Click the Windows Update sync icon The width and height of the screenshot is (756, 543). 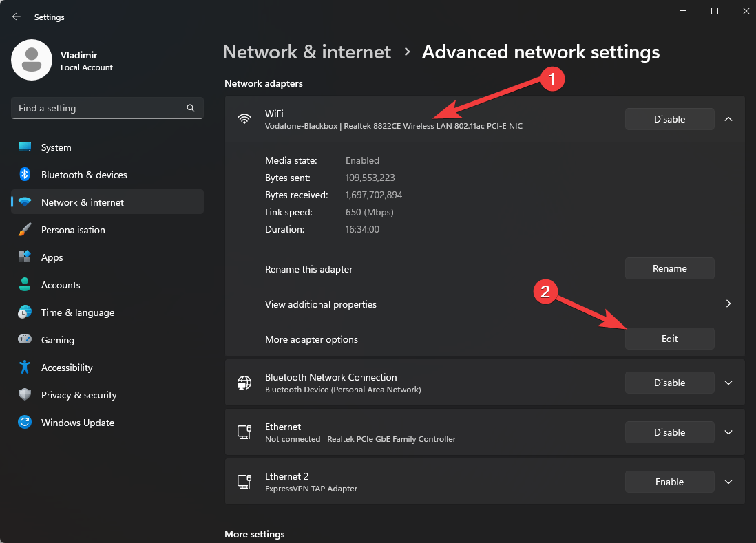[25, 423]
